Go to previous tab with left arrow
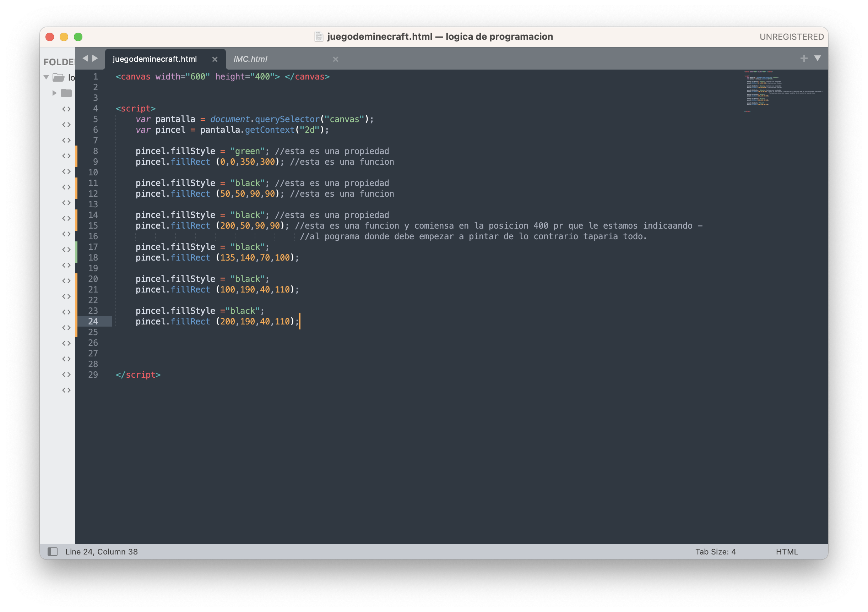 (86, 58)
